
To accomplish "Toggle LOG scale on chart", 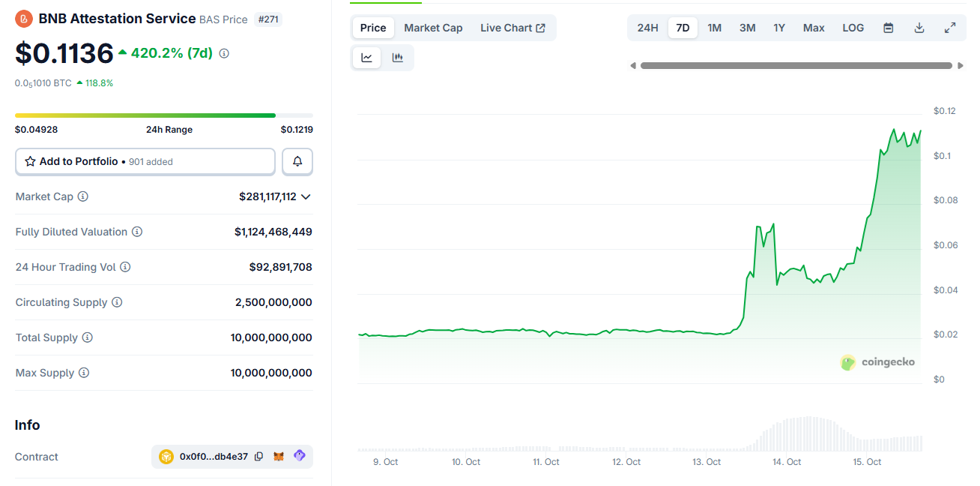I will click(853, 28).
